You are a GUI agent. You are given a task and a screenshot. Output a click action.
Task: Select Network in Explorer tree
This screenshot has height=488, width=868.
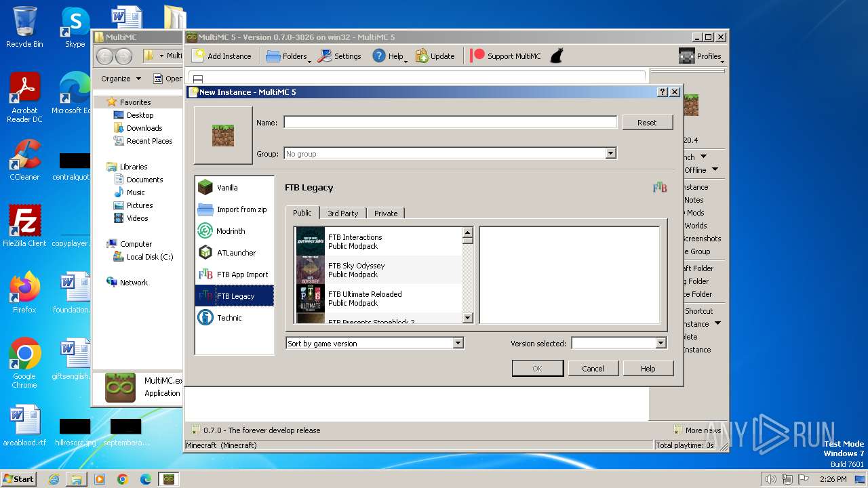pos(133,283)
